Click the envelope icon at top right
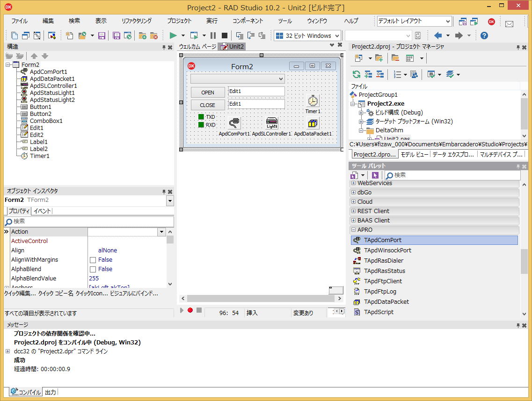The height and width of the screenshot is (401, 532). [x=509, y=24]
